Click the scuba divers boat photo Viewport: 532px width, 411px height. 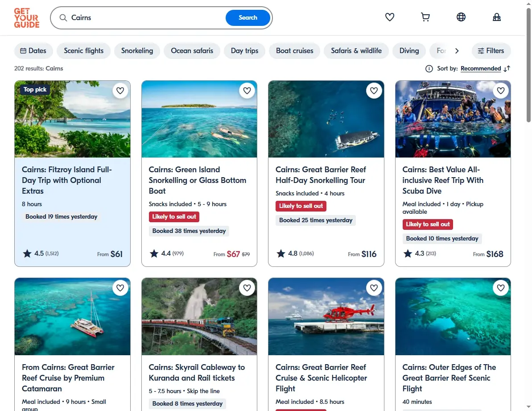point(453,119)
